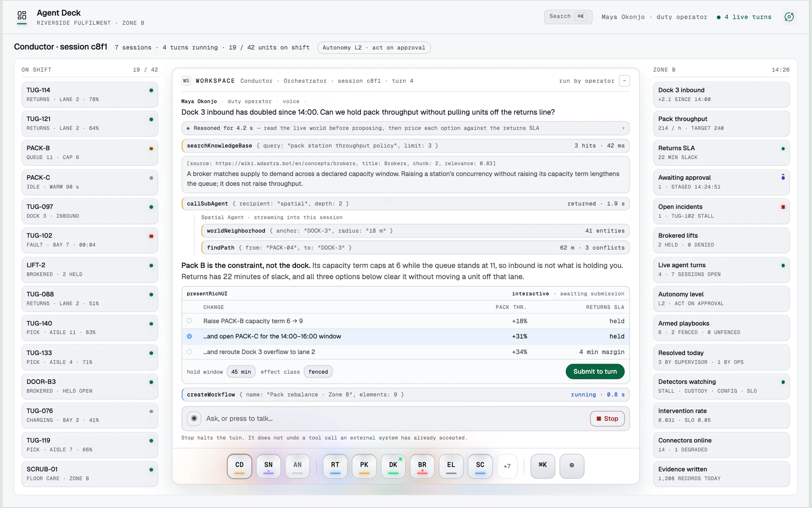Image resolution: width=812 pixels, height=508 pixels.
Task: Open the 'Pack throughput' zone card
Action: pos(721,123)
